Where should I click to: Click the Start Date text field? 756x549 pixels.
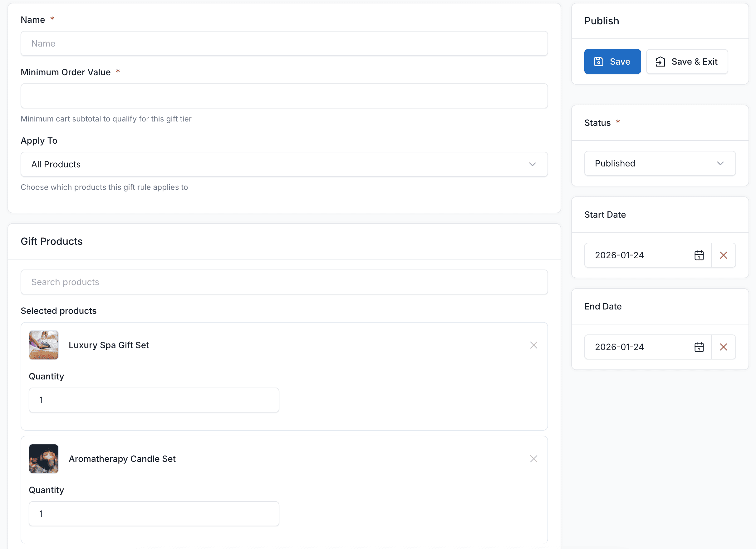(635, 255)
